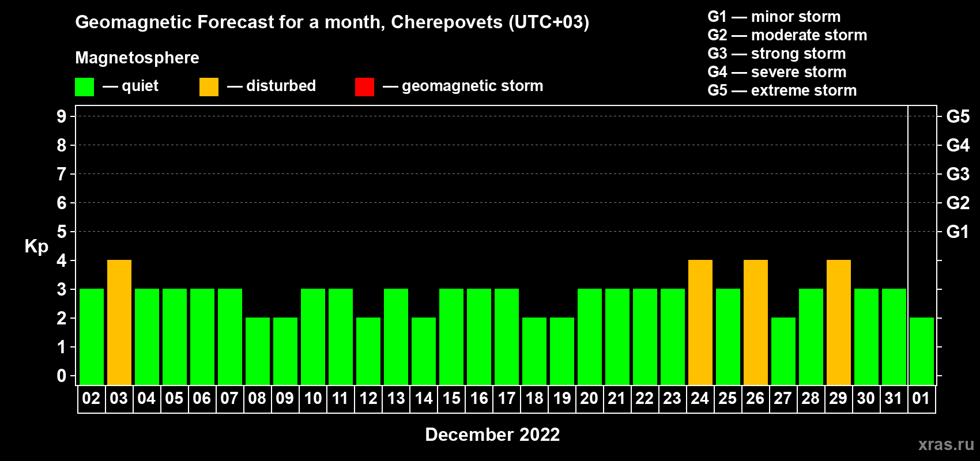Screen dimensions: 980x461
Task: Click the date label 16
Action: pos(478,399)
